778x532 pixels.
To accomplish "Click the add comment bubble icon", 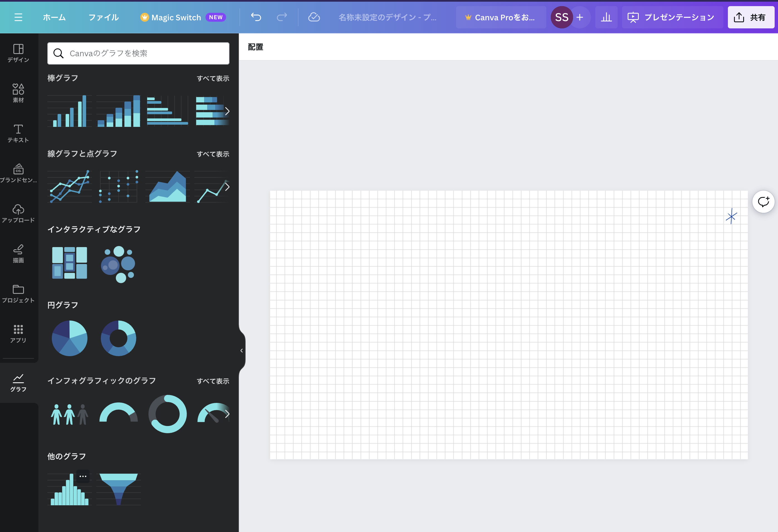I will point(763,202).
